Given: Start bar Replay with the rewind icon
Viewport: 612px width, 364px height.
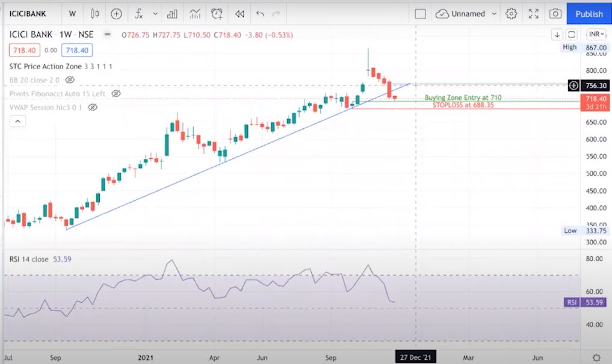Looking at the screenshot, I should pos(240,14).
